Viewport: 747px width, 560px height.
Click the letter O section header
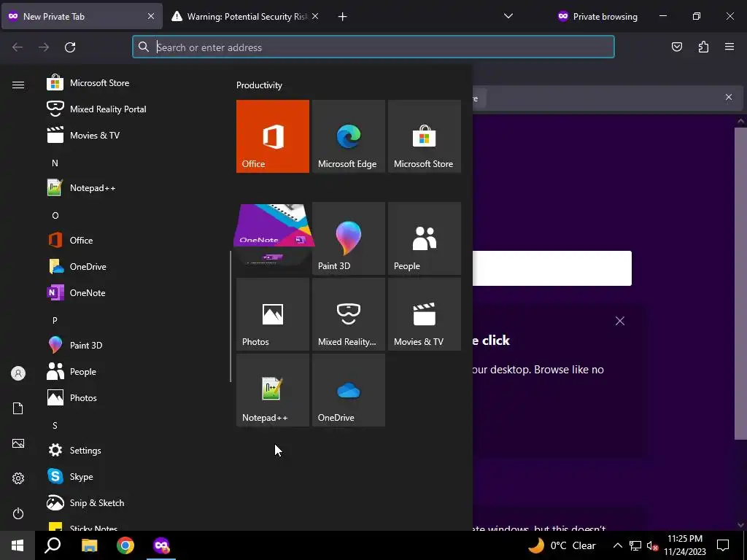(x=55, y=216)
